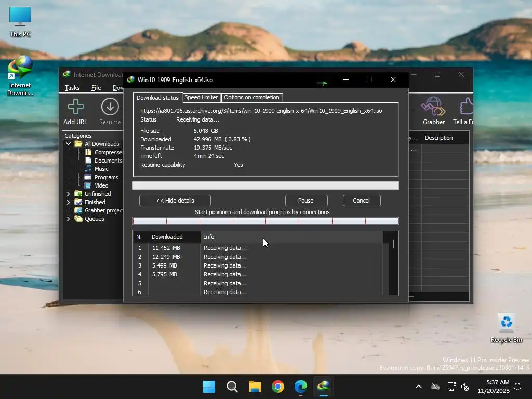This screenshot has height=399, width=532.
Task: Select the Compressed category
Action: [x=108, y=152]
